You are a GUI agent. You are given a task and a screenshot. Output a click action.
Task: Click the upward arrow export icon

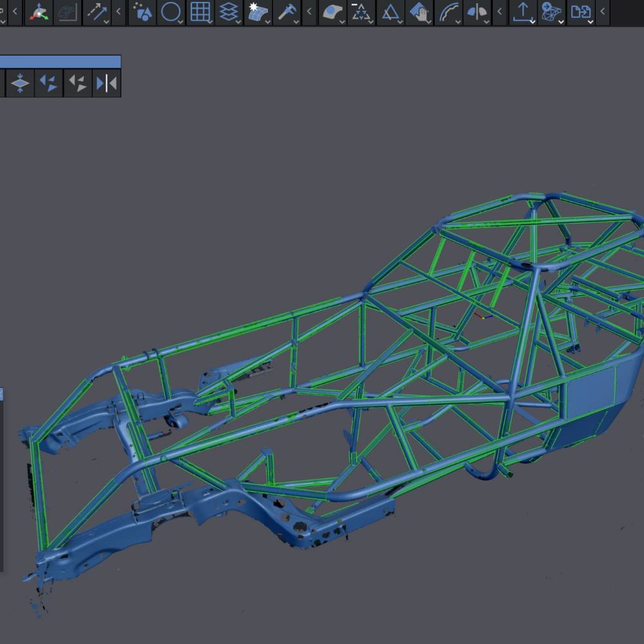(522, 12)
